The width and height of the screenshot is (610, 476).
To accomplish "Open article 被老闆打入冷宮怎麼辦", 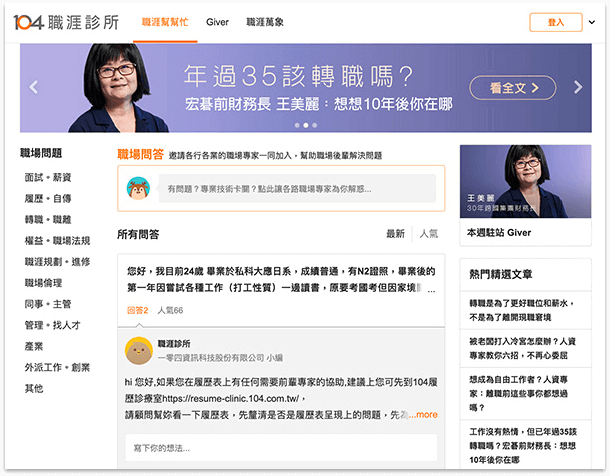I will 522,348.
